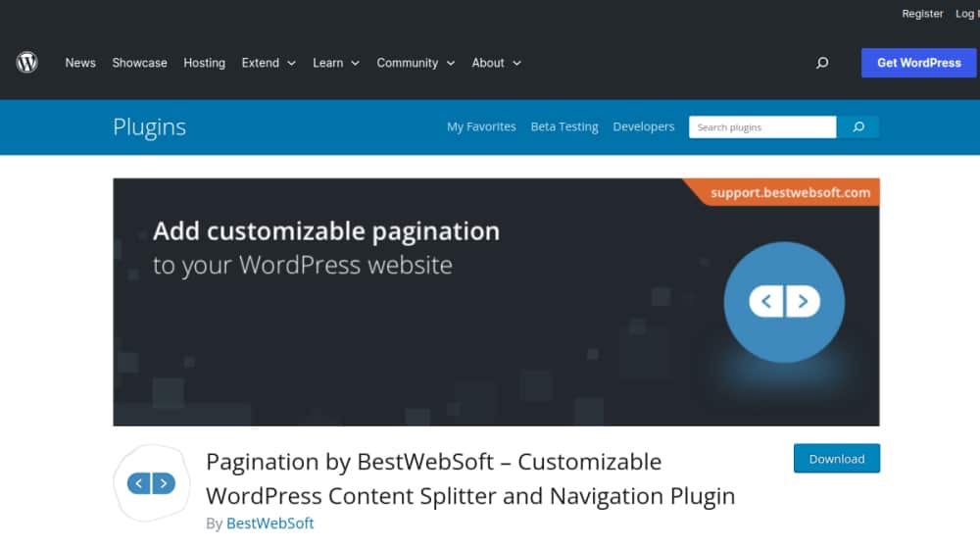Open Developers link

644,126
